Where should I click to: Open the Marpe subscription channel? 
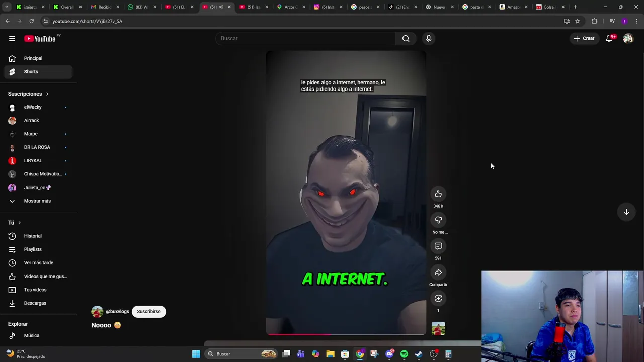[x=38, y=134]
